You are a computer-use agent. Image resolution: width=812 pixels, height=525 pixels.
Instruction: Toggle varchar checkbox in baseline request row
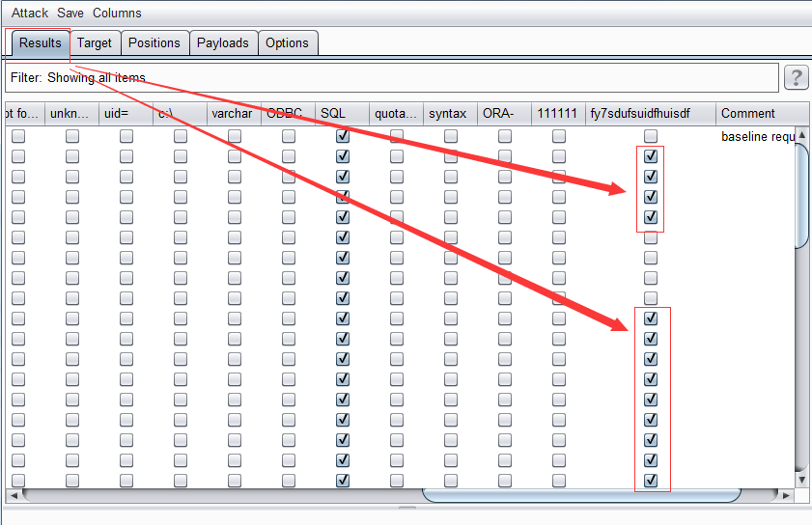click(235, 136)
